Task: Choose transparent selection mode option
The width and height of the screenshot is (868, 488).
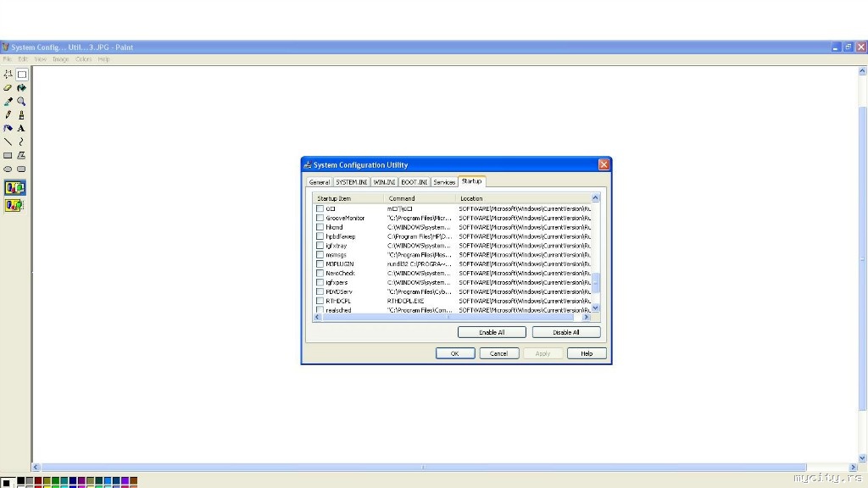Action: (14, 205)
